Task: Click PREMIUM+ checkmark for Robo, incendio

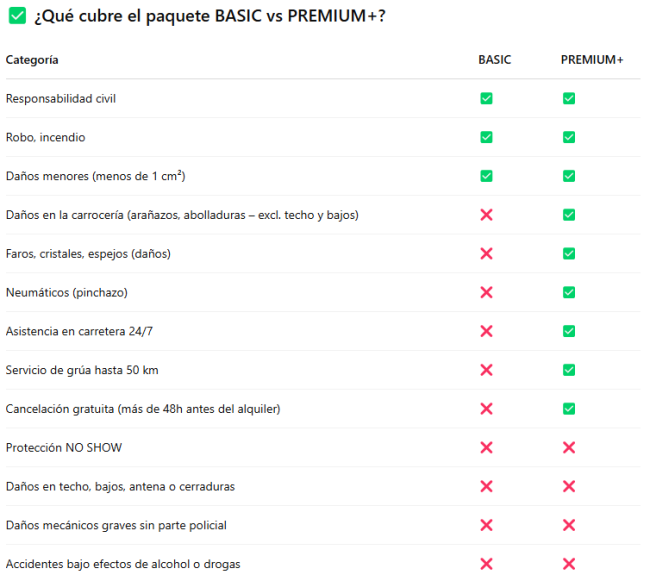Action: 569,137
